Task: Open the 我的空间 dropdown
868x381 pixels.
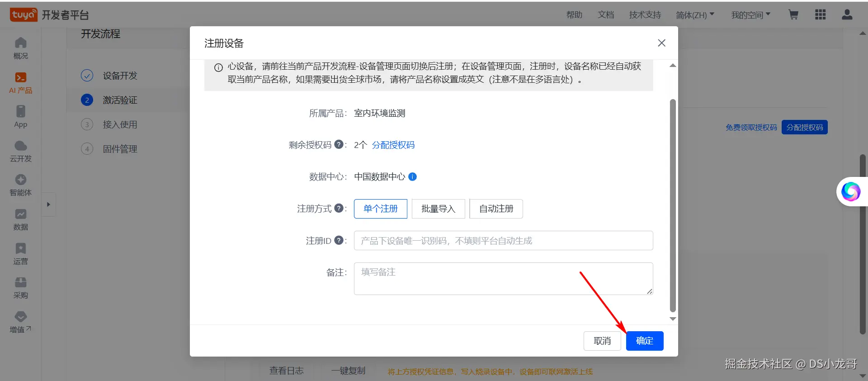Action: tap(751, 15)
